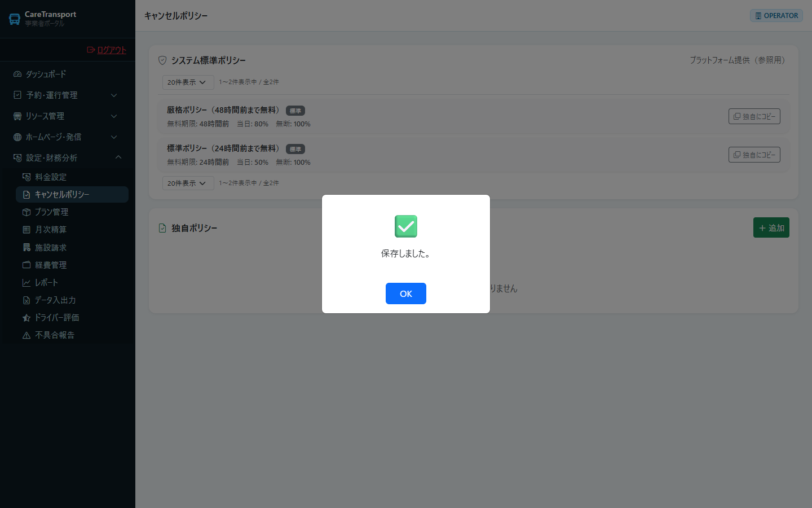Screen dimensions: 812x508
Task: Open the ダッシュボード menu item
Action: point(68,74)
